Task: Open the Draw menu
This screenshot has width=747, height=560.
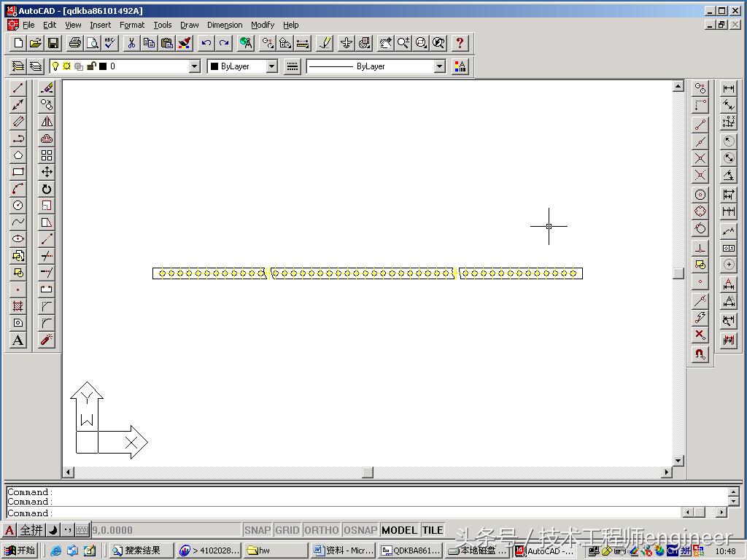Action: (189, 25)
